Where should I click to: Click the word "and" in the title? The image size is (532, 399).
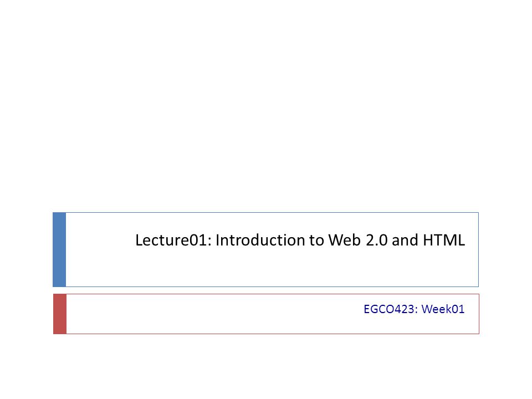pos(405,240)
